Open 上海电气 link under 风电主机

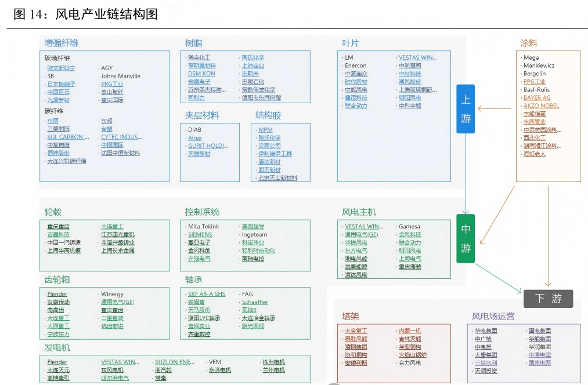[x=410, y=259]
